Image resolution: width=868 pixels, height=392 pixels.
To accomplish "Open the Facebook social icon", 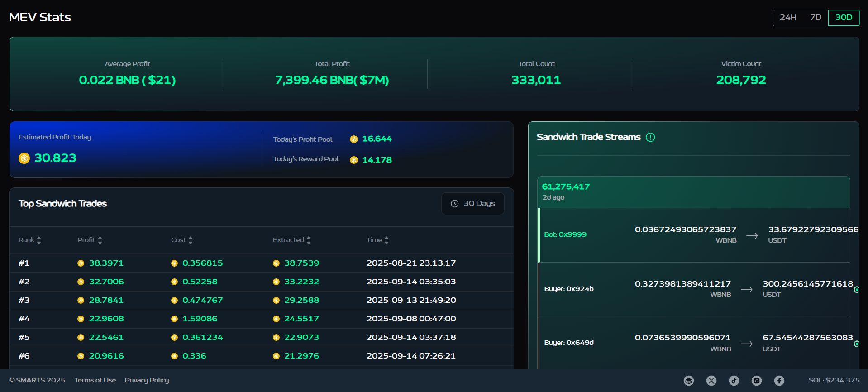I will point(779,381).
